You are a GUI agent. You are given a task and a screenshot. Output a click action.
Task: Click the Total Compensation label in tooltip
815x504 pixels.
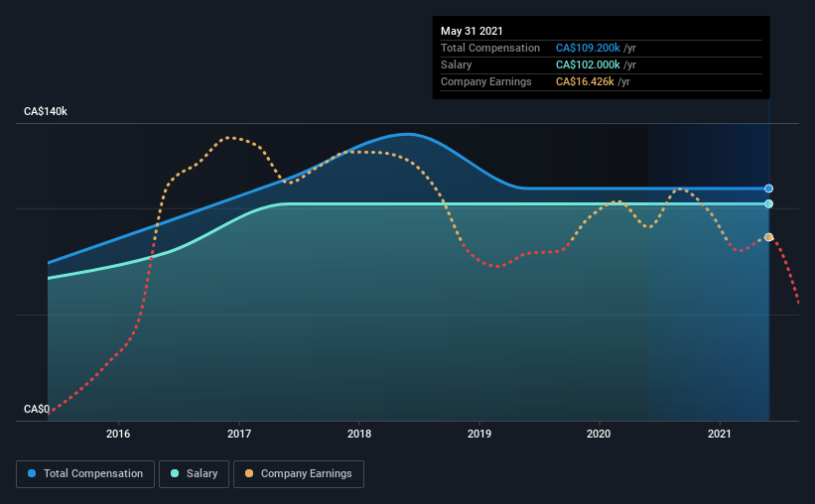click(x=490, y=48)
